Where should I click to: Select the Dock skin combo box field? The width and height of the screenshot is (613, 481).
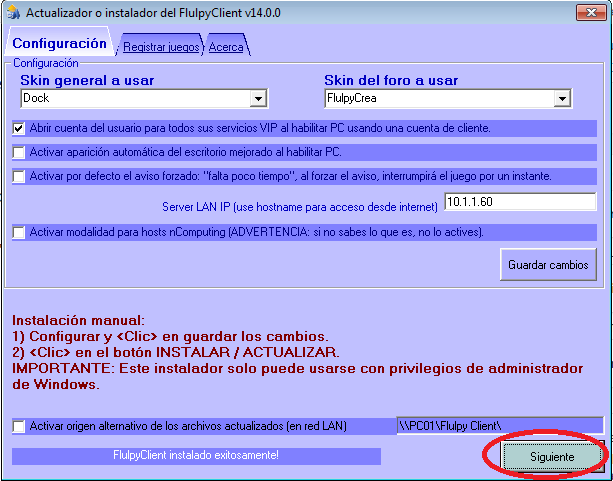click(x=144, y=98)
